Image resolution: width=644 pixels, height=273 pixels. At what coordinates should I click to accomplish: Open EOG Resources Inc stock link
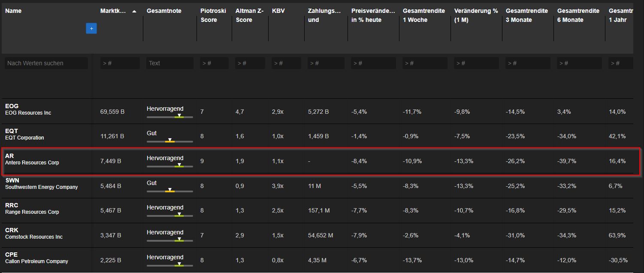28,113
